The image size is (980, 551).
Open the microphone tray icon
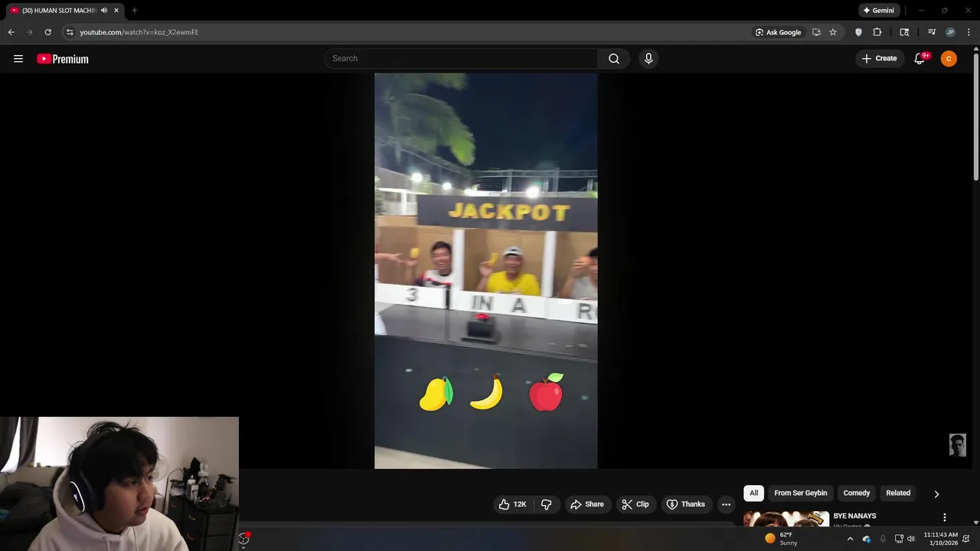pos(883,539)
